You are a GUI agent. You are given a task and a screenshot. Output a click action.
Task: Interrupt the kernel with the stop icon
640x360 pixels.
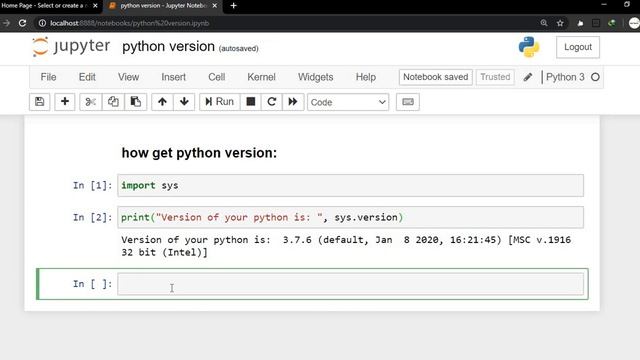click(x=251, y=102)
